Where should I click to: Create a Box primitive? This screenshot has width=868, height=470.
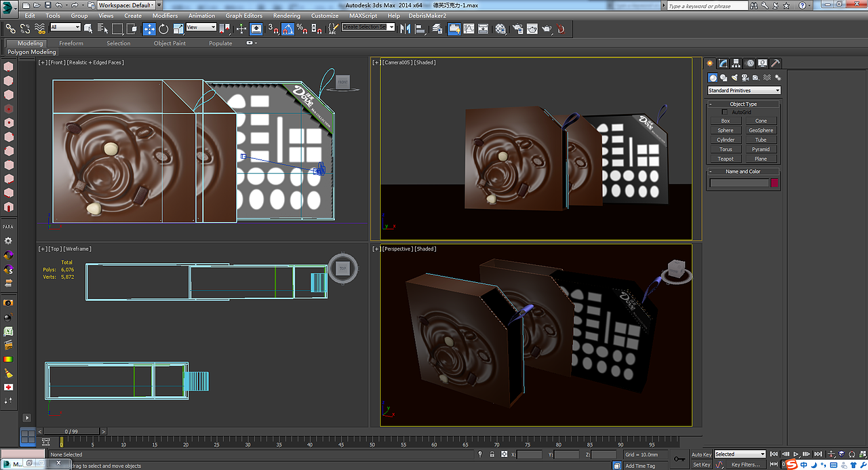click(x=726, y=121)
